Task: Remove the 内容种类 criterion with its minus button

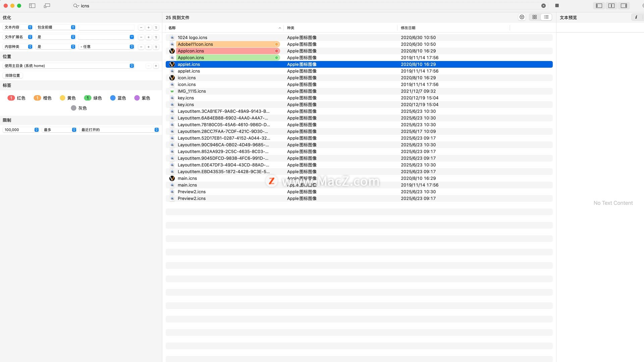Action: coord(141,47)
